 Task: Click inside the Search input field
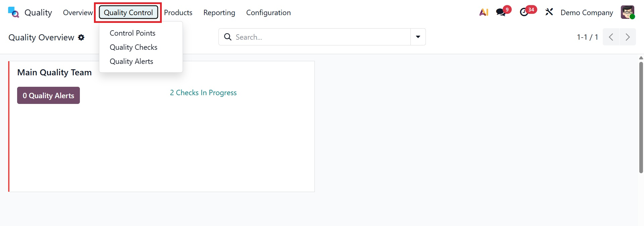pyautogui.click(x=302, y=37)
